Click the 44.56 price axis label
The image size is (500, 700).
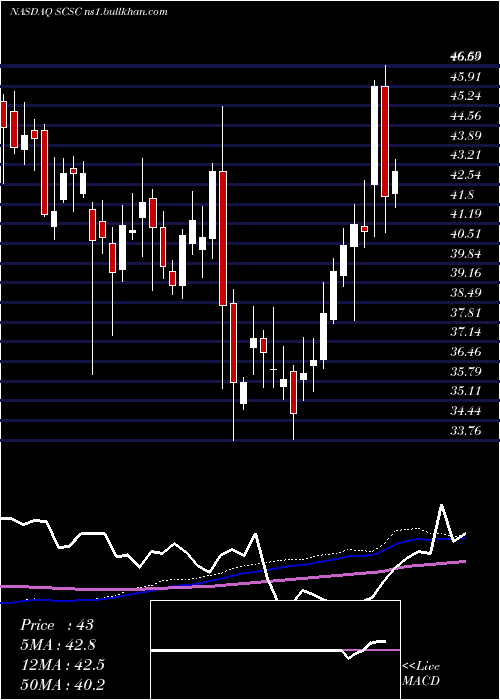[466, 116]
